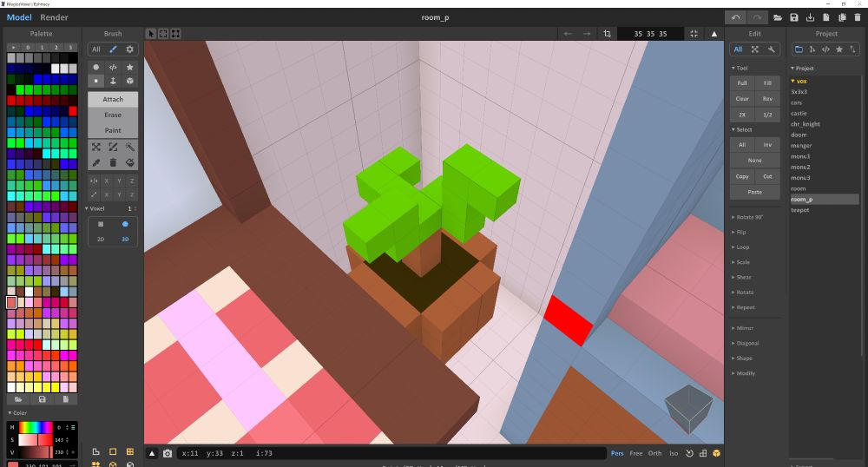Select All tab in Edit panel
This screenshot has width=868, height=467.
tap(738, 49)
